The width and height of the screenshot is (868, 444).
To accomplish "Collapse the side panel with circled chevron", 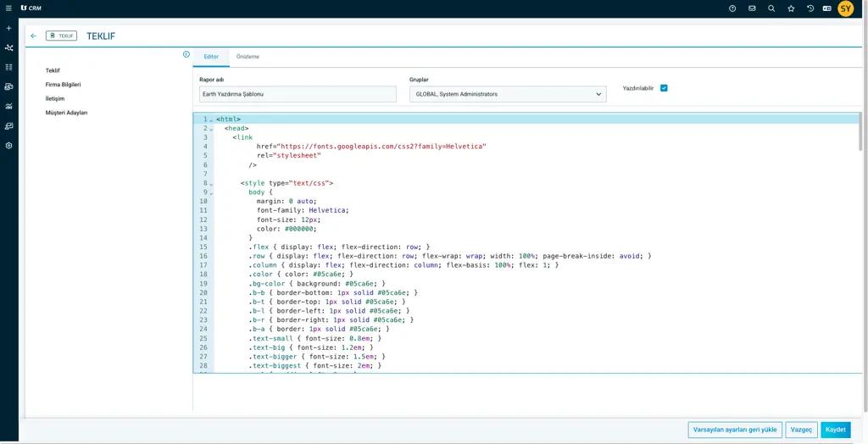I will [186, 54].
